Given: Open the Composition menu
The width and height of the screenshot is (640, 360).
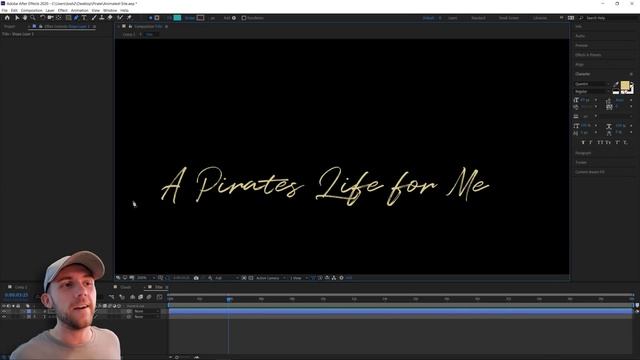Looking at the screenshot, I should coord(31,10).
